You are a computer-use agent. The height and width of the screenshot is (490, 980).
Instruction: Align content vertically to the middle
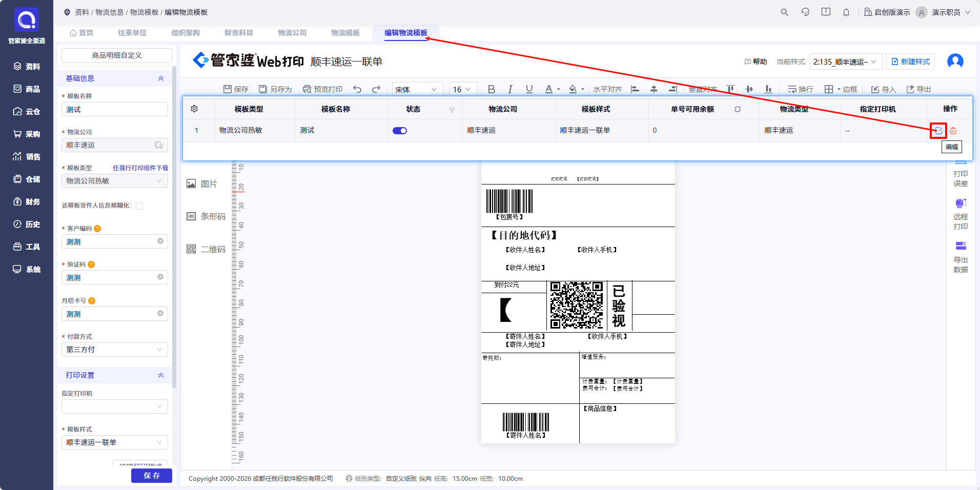[749, 89]
